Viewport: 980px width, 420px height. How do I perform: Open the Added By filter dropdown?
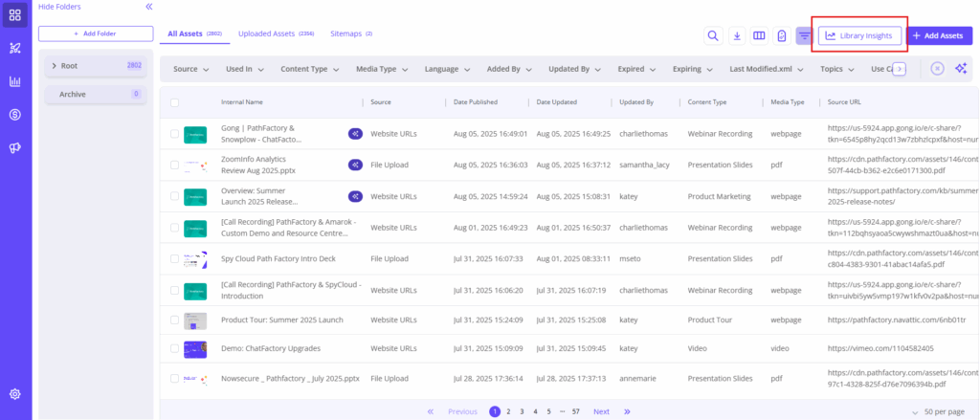[510, 69]
